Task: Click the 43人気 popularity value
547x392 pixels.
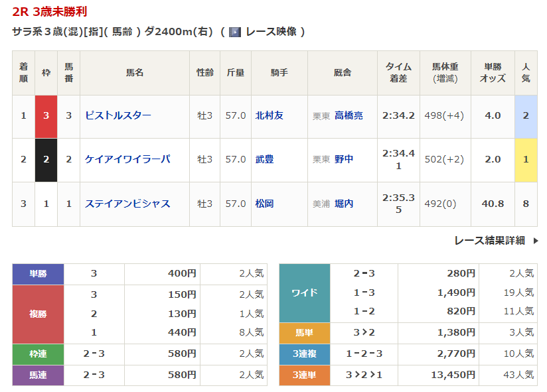Action: (x=518, y=375)
